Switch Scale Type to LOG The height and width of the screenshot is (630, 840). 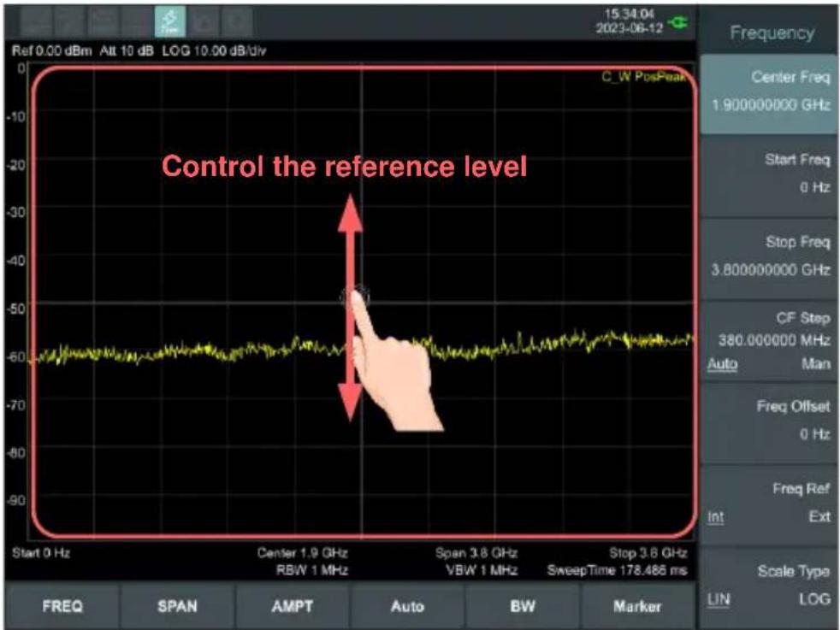point(815,599)
